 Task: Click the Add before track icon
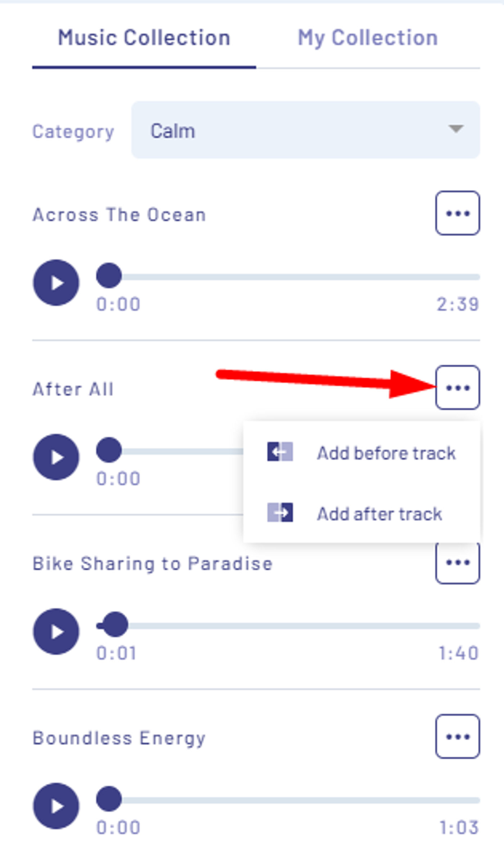pos(280,452)
